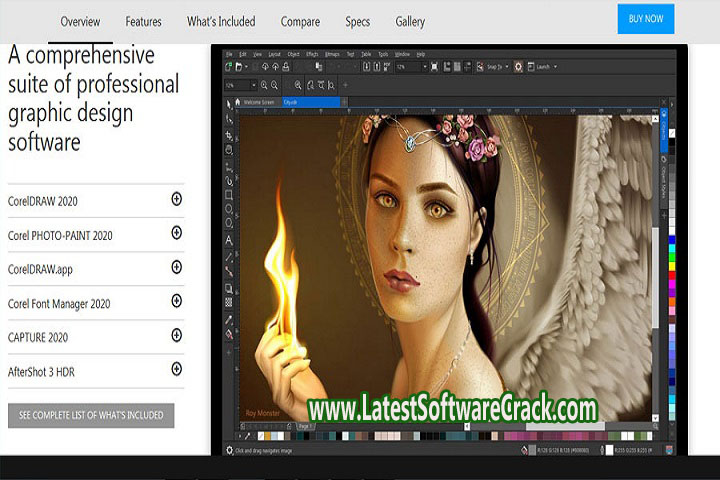Select the Polygon tool
720x480 pixels.
(229, 224)
